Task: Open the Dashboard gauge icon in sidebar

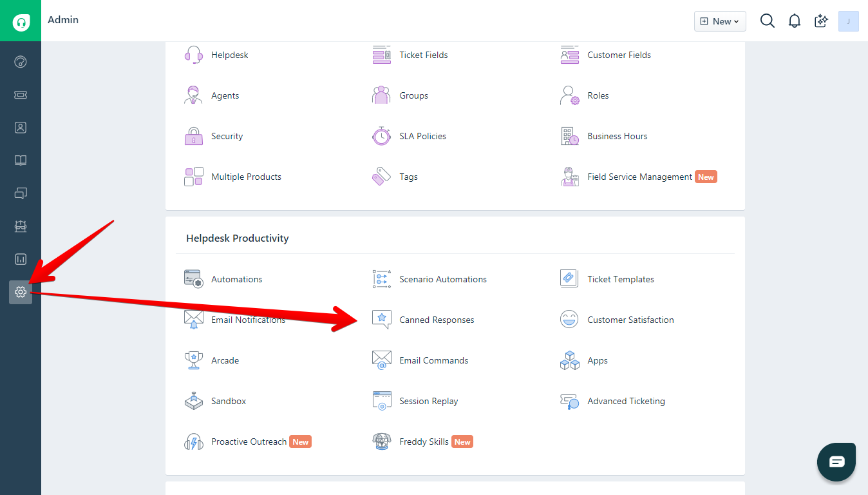Action: pyautogui.click(x=21, y=62)
